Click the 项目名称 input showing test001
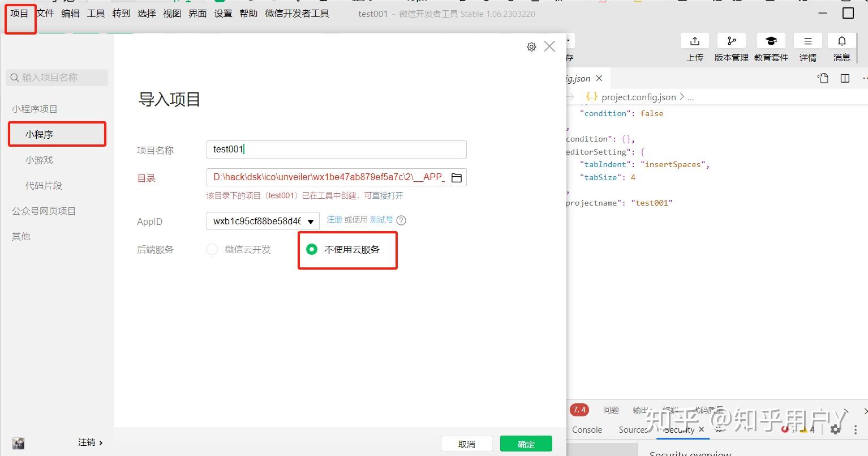 pyautogui.click(x=336, y=150)
